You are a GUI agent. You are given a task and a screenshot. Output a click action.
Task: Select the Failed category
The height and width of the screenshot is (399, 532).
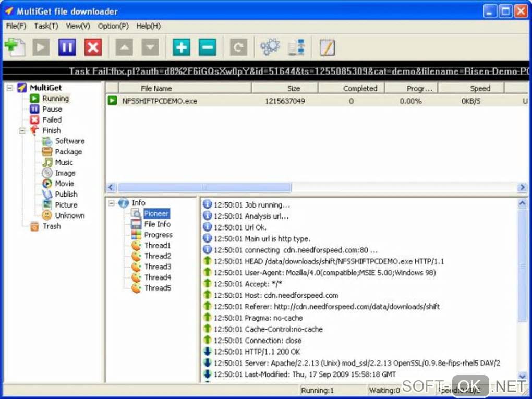coord(52,120)
